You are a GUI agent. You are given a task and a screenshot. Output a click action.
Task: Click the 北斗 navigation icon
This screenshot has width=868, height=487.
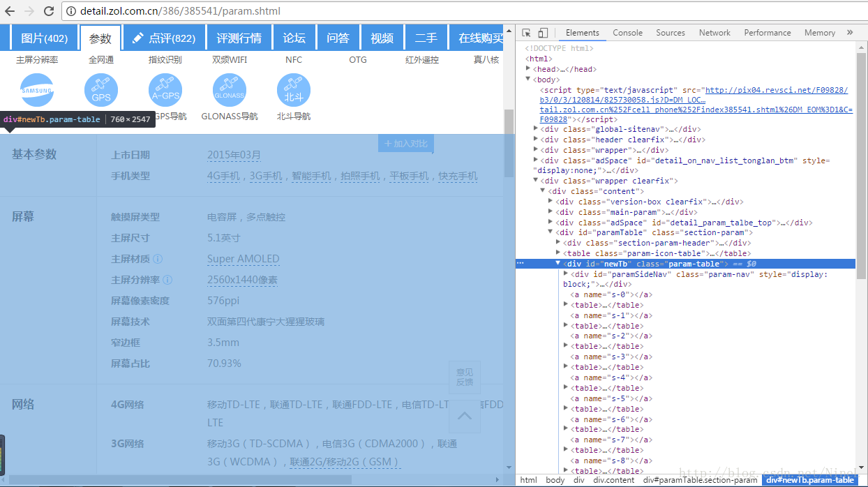[294, 91]
